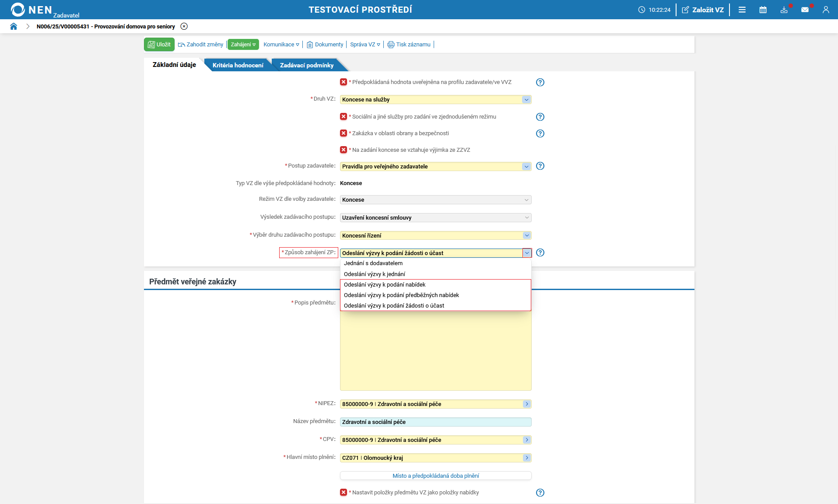Open the hamburger menu icon

[x=742, y=10]
